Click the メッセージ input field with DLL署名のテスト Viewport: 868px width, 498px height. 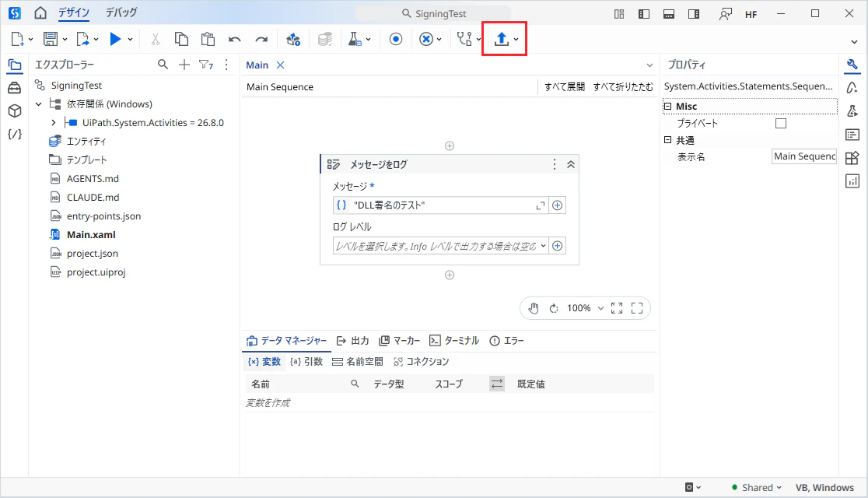pyautogui.click(x=441, y=205)
